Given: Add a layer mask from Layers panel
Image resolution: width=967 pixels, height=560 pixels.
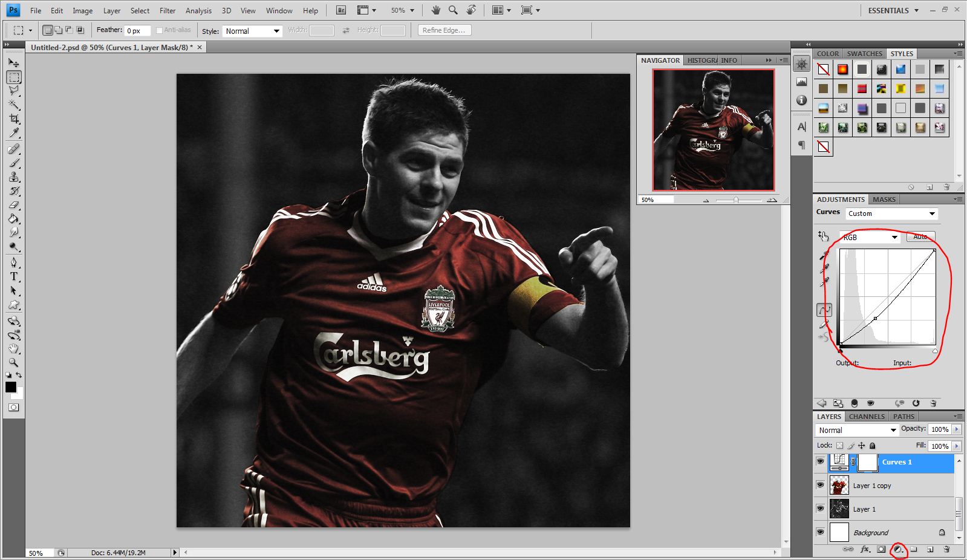Looking at the screenshot, I should pos(881,549).
